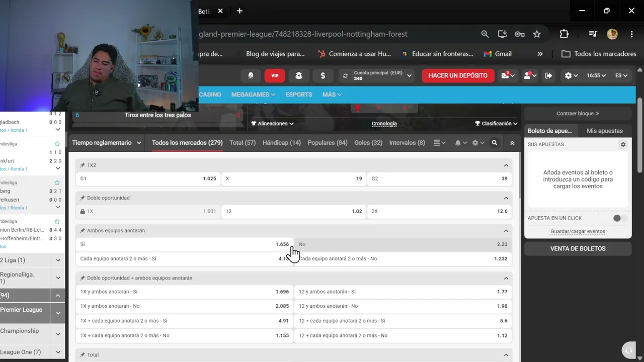Collapse the 1X2 market section
The image size is (644, 362).
pos(506,165)
